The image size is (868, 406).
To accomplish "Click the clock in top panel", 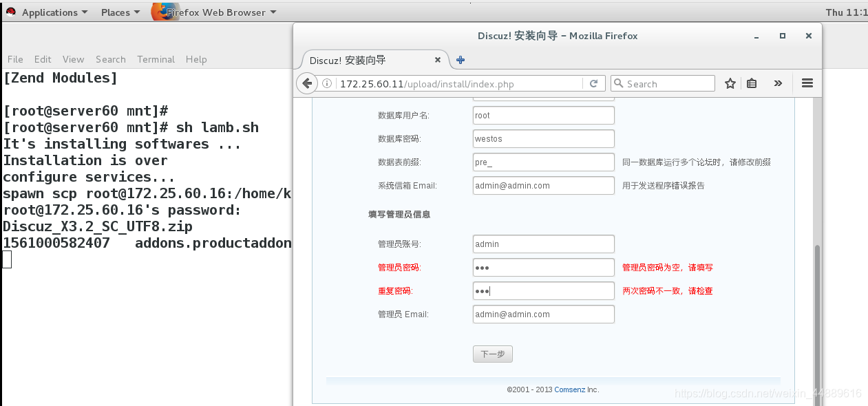I will tap(846, 12).
